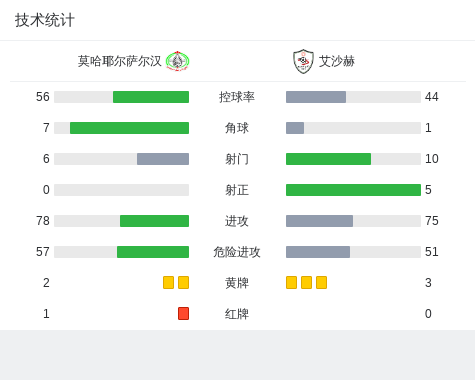Click the 艾沙赫 team shield logo
The image size is (475, 380).
click(x=303, y=61)
